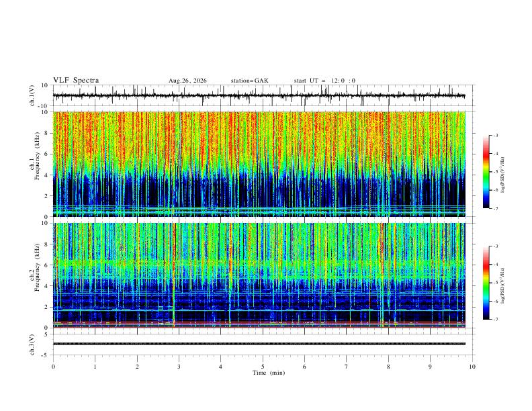Image resolution: width=532 pixels, height=411 pixels.
Task: Click the "VLF Spectra" title text
Action: coord(76,81)
